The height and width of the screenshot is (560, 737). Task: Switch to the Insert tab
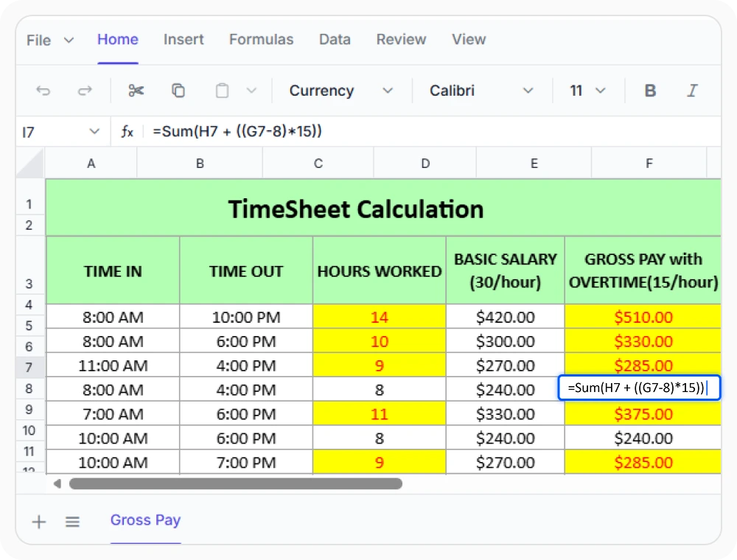[184, 40]
